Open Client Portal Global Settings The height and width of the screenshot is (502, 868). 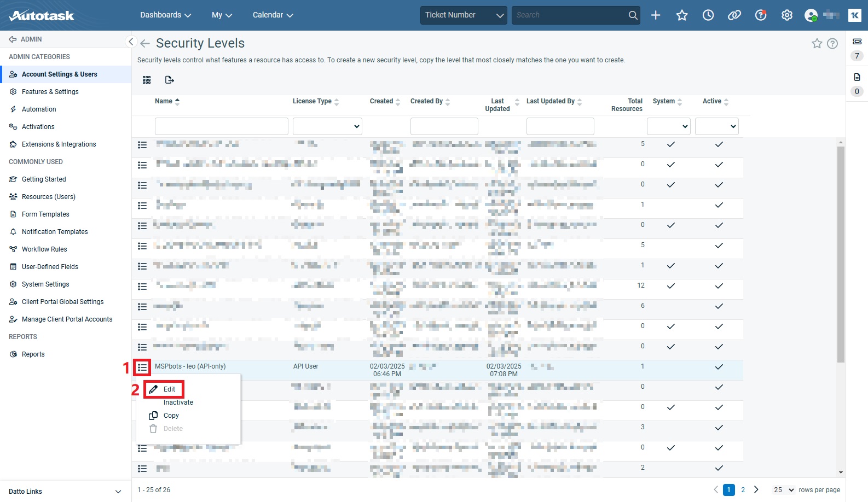point(62,302)
